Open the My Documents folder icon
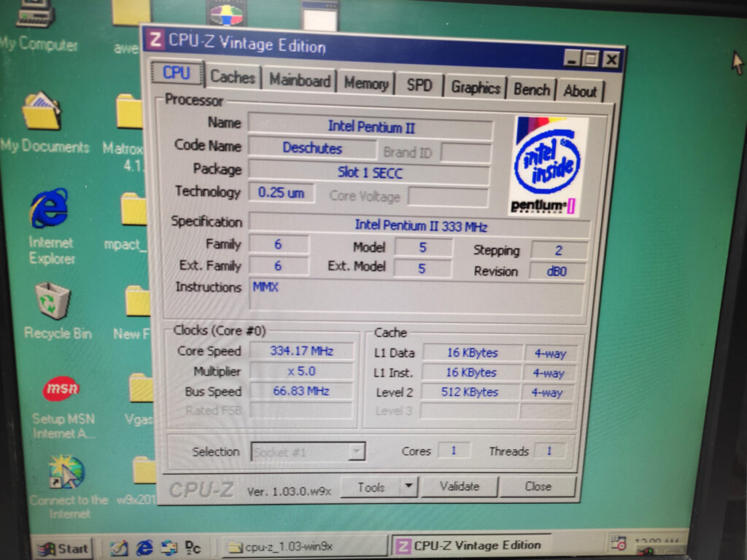 click(x=42, y=113)
